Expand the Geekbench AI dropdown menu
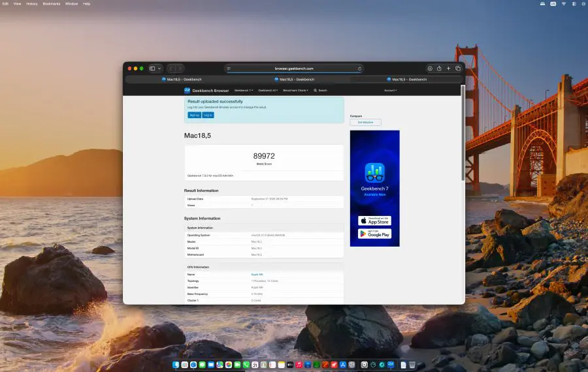Viewport: 588px width, 372px height. coord(268,90)
